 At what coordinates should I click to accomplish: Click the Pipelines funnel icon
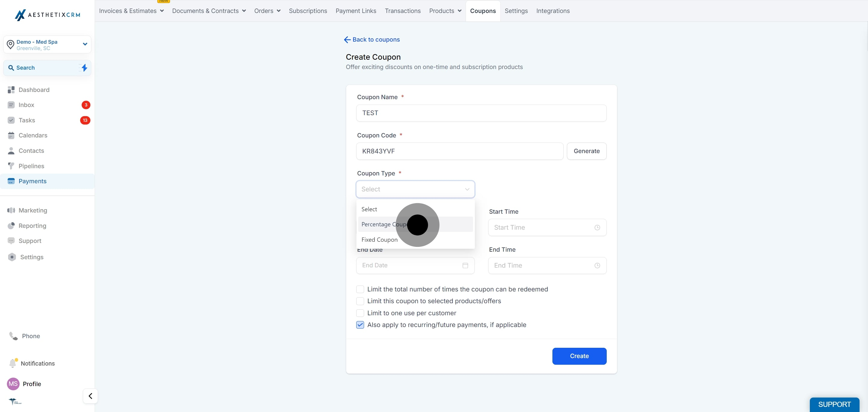pos(11,166)
